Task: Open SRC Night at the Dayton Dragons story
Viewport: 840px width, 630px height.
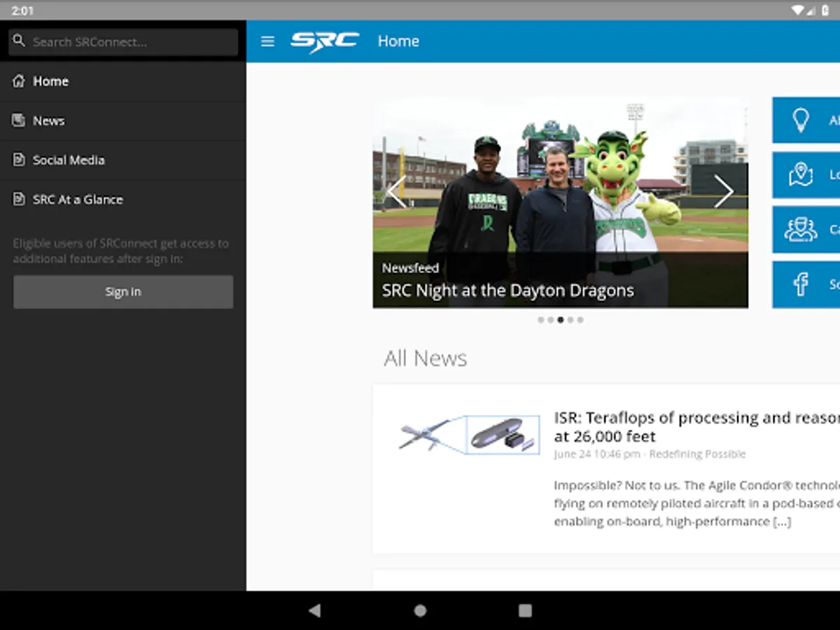Action: point(508,290)
